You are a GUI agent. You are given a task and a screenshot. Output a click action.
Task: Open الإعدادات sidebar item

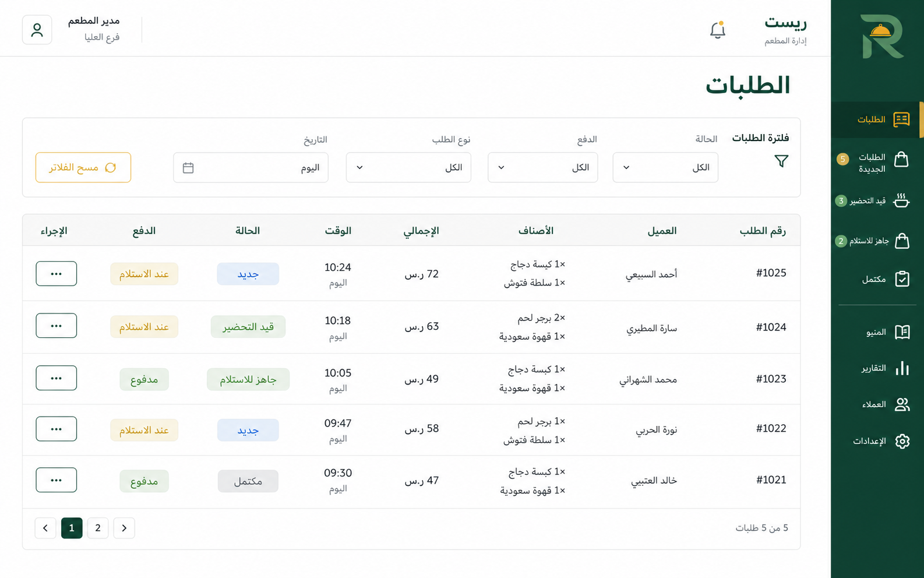tap(877, 441)
